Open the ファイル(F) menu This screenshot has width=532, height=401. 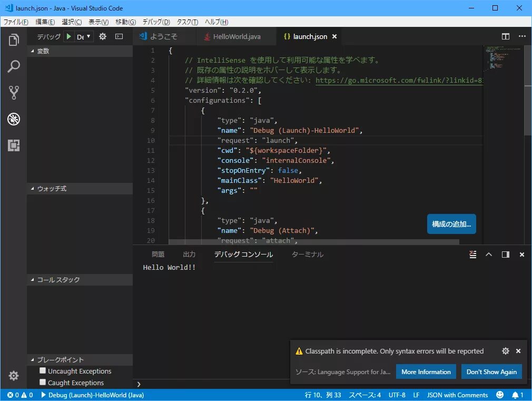tap(16, 22)
